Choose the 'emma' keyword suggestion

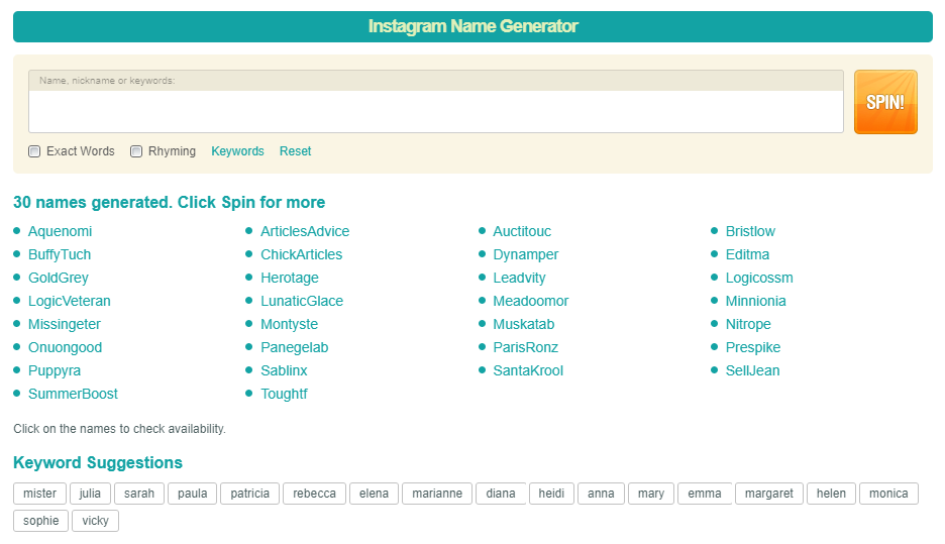(x=705, y=493)
